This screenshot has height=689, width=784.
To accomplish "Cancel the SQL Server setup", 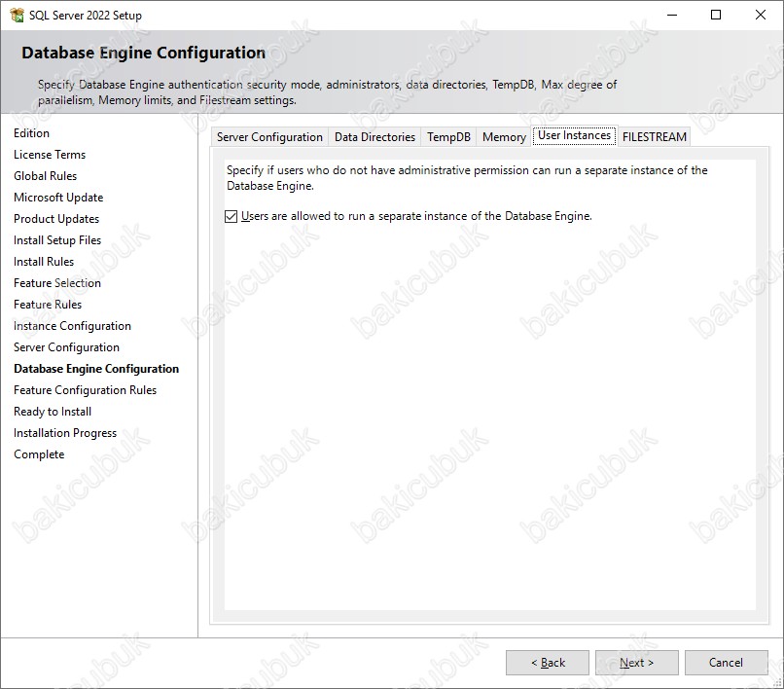I will click(x=726, y=663).
